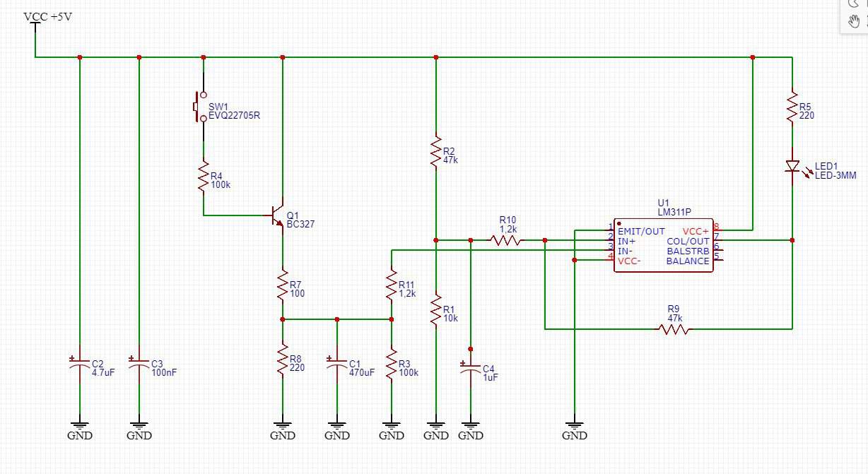The width and height of the screenshot is (868, 474).
Task: Select the pie shape drawing tool
Action: click(x=853, y=3)
